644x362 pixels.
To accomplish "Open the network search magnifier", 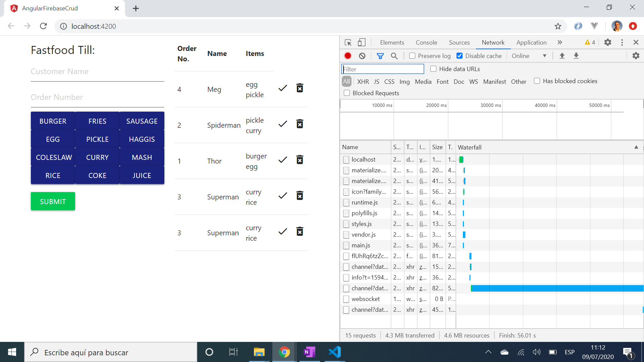I will click(394, 56).
